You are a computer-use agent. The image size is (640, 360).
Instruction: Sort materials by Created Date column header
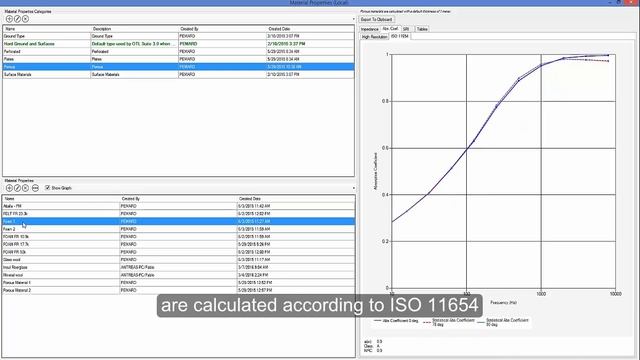(x=296, y=199)
